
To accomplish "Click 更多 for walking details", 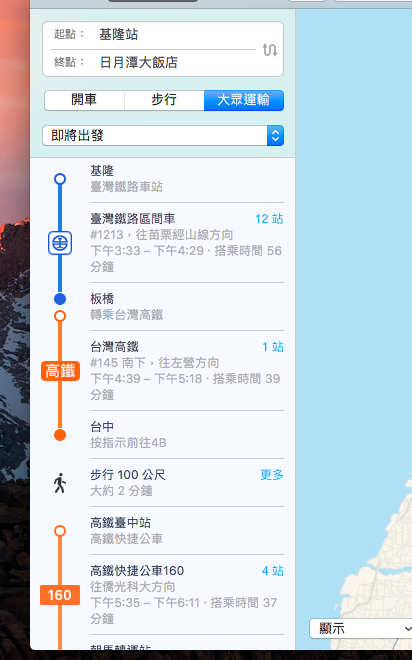I will pos(272,475).
